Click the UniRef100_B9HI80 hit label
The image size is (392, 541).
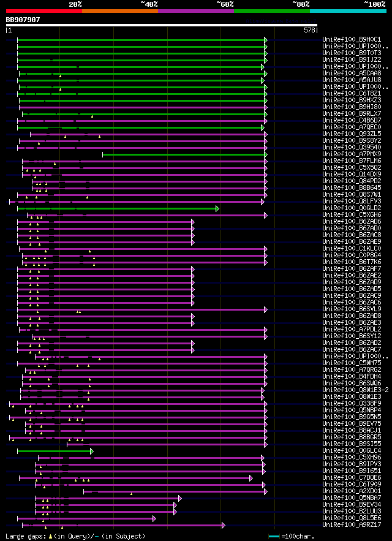pyautogui.click(x=352, y=107)
